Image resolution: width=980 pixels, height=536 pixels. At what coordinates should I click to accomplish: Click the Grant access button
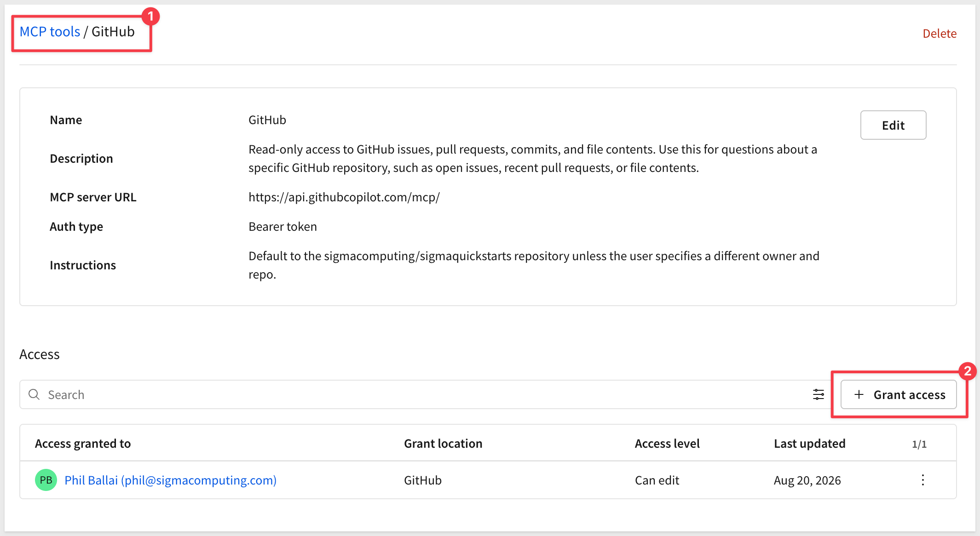point(899,394)
